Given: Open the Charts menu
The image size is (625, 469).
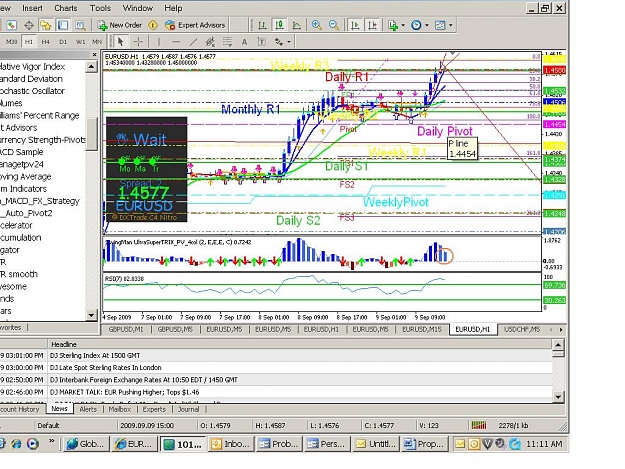Looking at the screenshot, I should coord(66,8).
